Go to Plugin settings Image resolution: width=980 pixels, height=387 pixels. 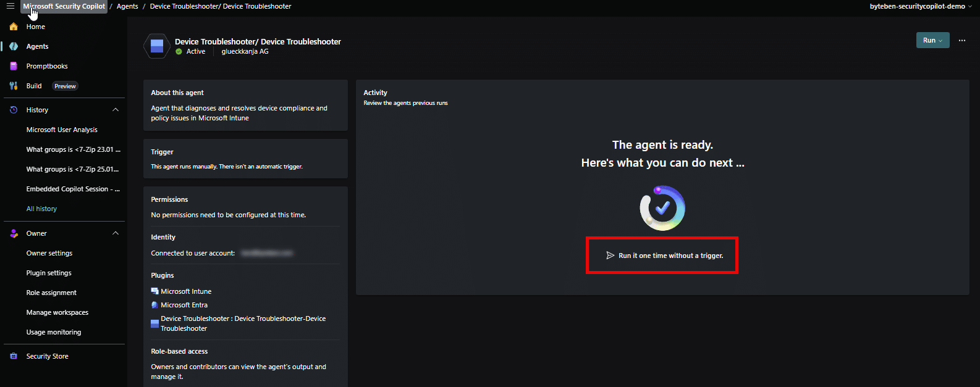pos(49,273)
